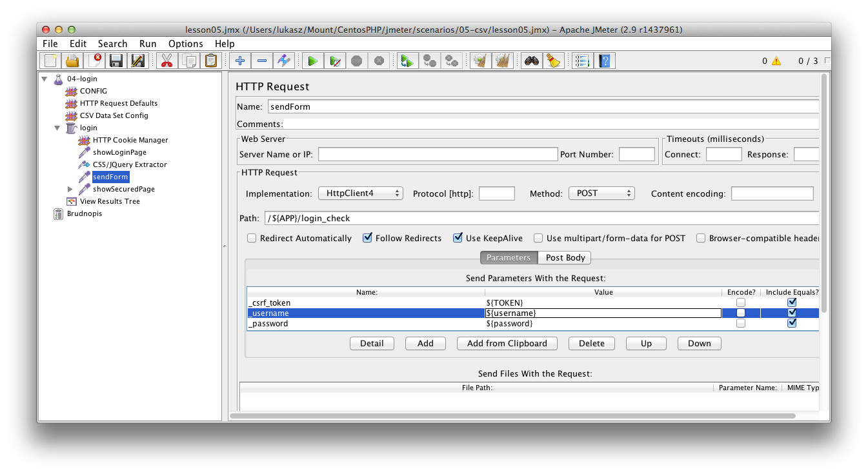The height and width of the screenshot is (474, 868).
Task: Move the parameter Down
Action: coord(699,343)
